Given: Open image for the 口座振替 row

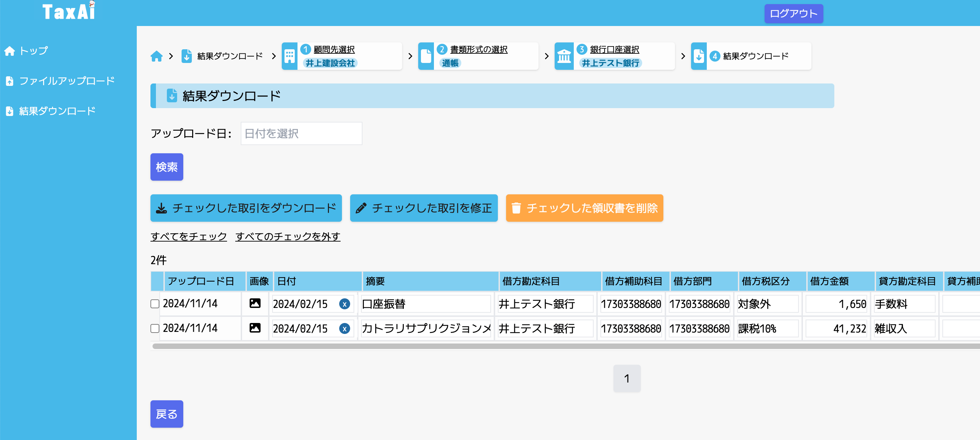Looking at the screenshot, I should 255,303.
